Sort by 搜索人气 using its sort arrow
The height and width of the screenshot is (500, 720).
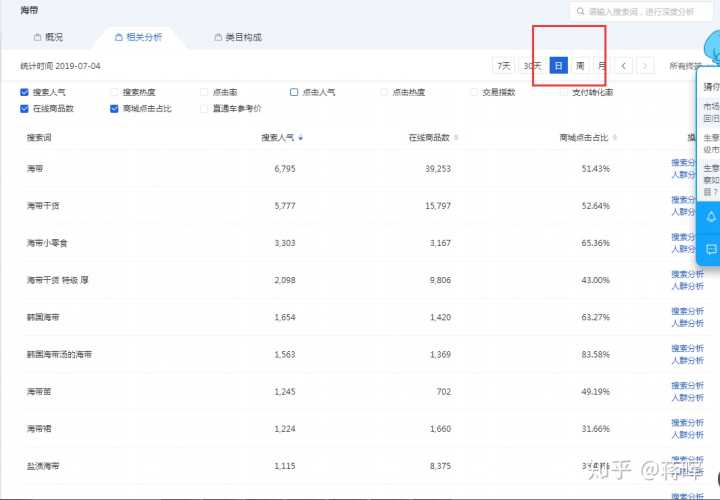point(301,137)
